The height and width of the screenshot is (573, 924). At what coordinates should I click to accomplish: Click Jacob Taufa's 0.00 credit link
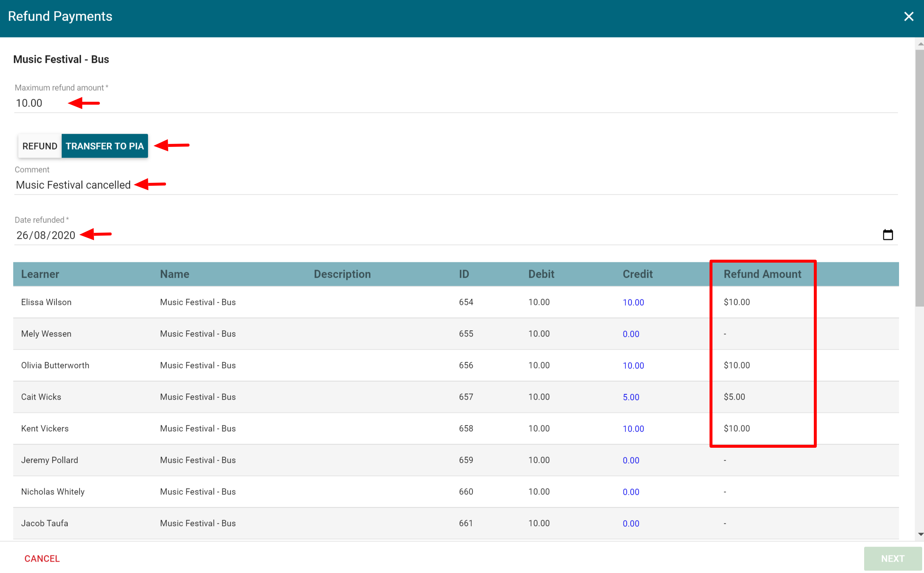(x=631, y=523)
